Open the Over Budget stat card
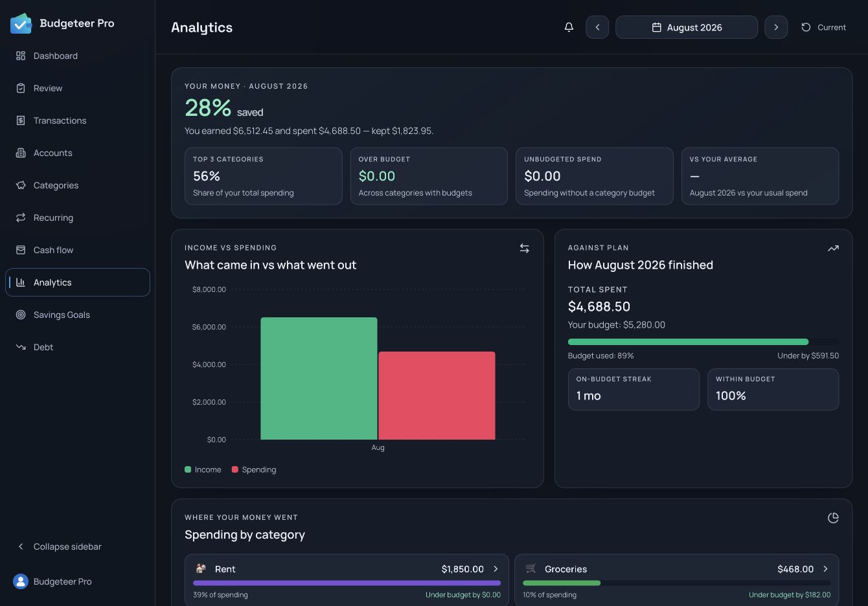Screen dimensions: 868x606 click(429, 176)
